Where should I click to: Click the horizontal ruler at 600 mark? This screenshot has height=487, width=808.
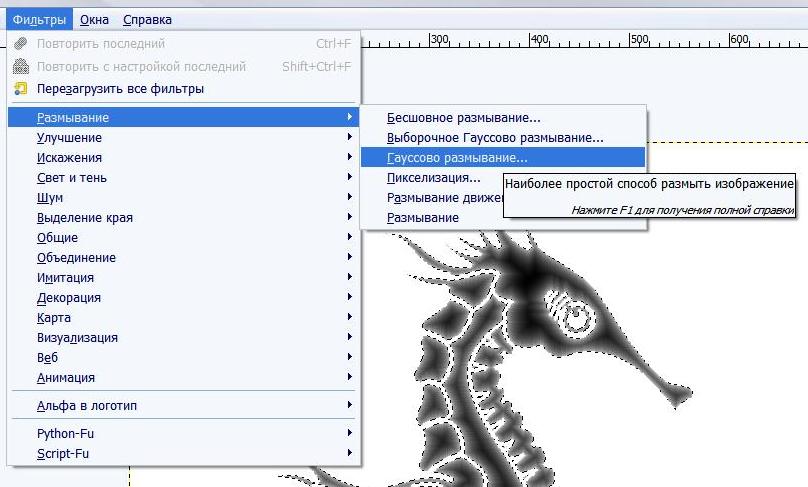click(739, 40)
